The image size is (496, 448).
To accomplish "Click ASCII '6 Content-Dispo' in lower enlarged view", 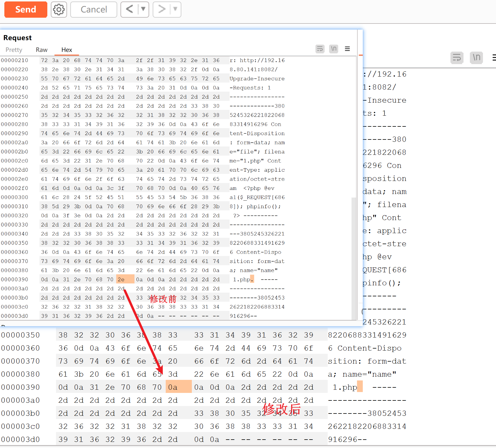I will 365,348.
